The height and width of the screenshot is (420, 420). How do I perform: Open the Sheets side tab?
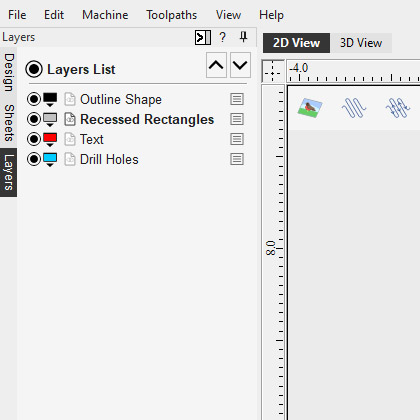click(x=9, y=123)
